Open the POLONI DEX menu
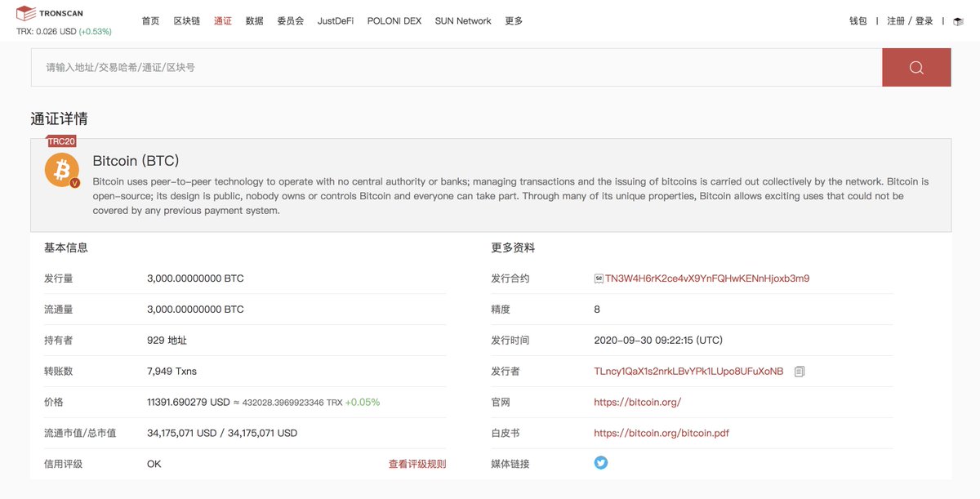Image resolution: width=980 pixels, height=499 pixels. 394,21
